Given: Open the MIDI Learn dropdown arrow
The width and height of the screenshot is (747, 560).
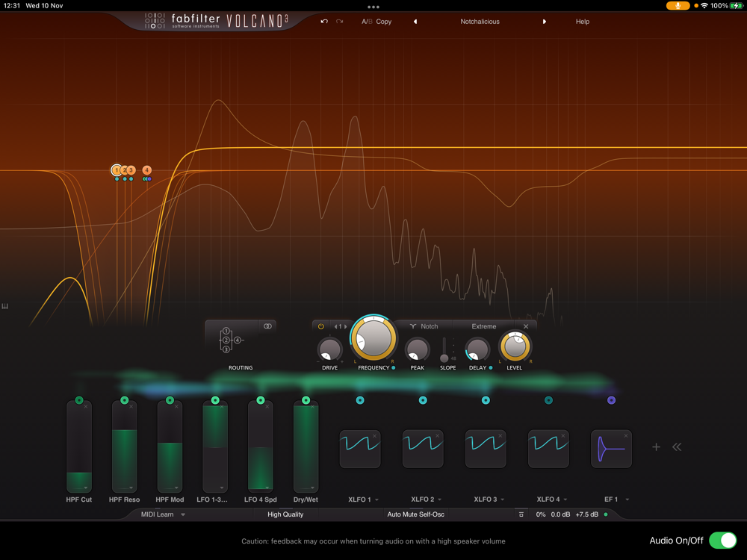Looking at the screenshot, I should pyautogui.click(x=183, y=514).
